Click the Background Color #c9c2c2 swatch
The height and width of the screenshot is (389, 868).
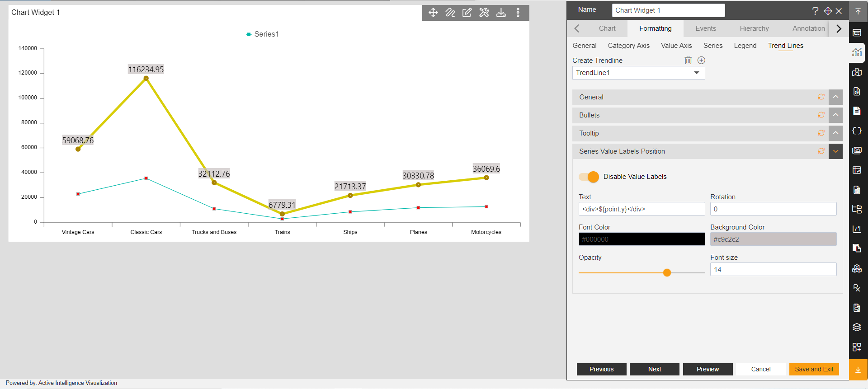click(773, 239)
